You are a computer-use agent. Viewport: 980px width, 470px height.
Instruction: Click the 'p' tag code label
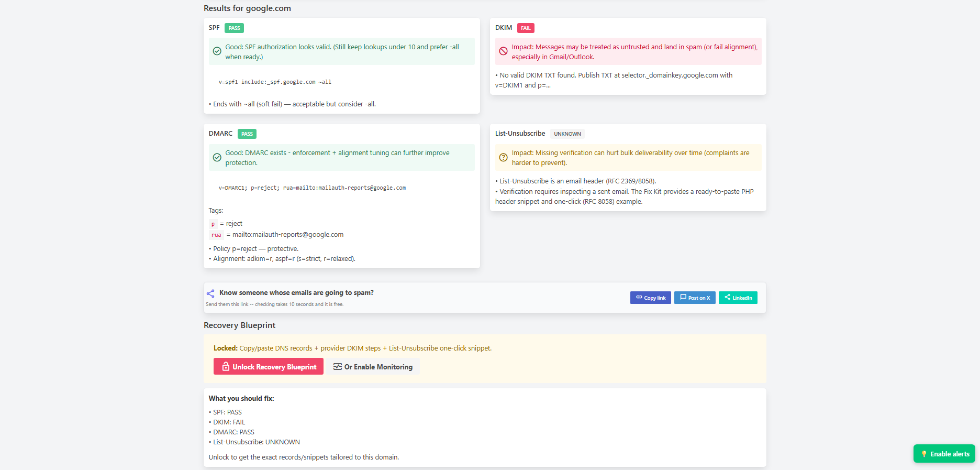213,224
